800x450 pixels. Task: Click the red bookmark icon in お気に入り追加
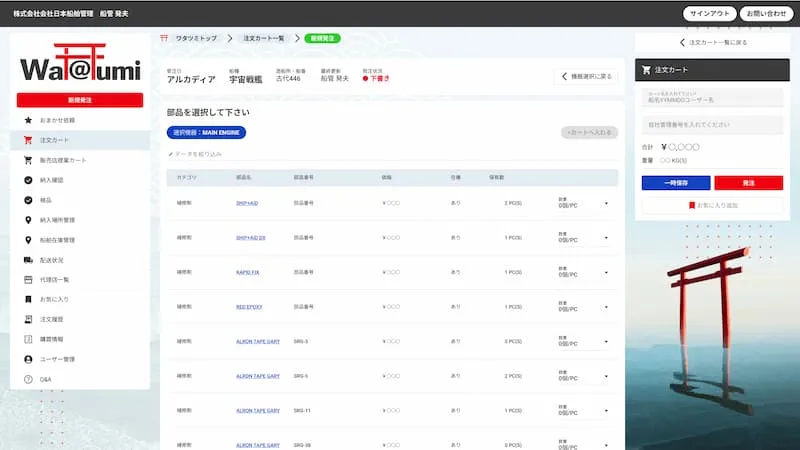(692, 205)
